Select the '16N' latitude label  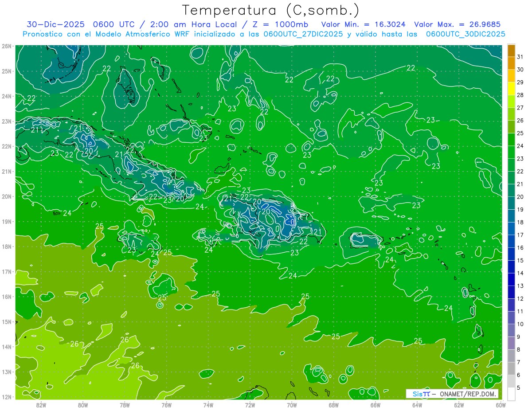tap(7, 297)
